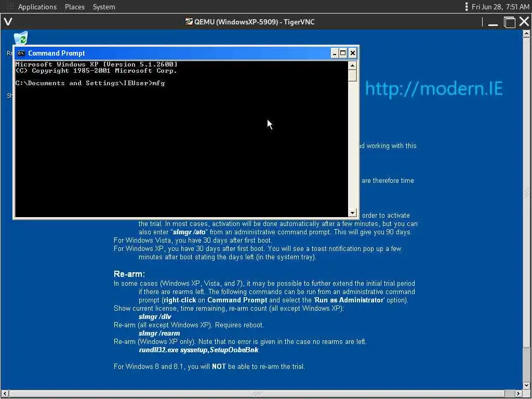Click the 'slmgr /dlv' command text
Screen dimensions: 532x399
coord(155,317)
